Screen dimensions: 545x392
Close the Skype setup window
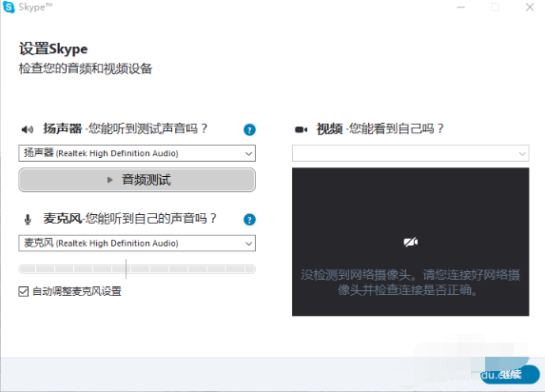[530, 8]
